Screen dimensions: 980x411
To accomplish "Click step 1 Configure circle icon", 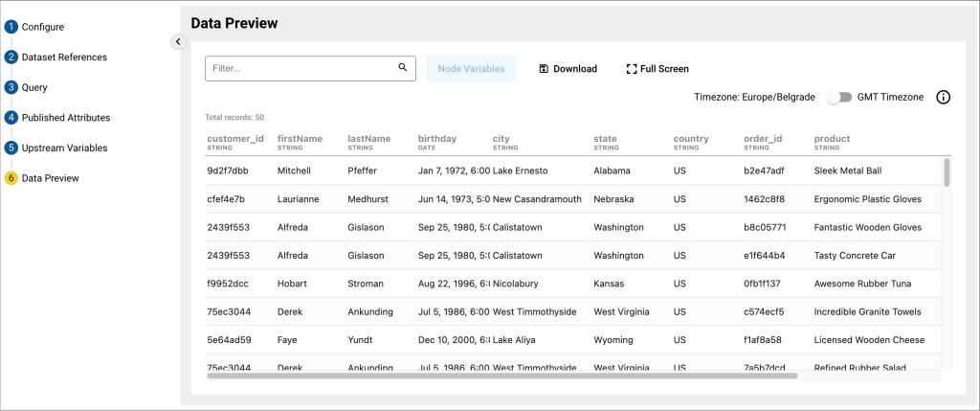I will pyautogui.click(x=11, y=27).
